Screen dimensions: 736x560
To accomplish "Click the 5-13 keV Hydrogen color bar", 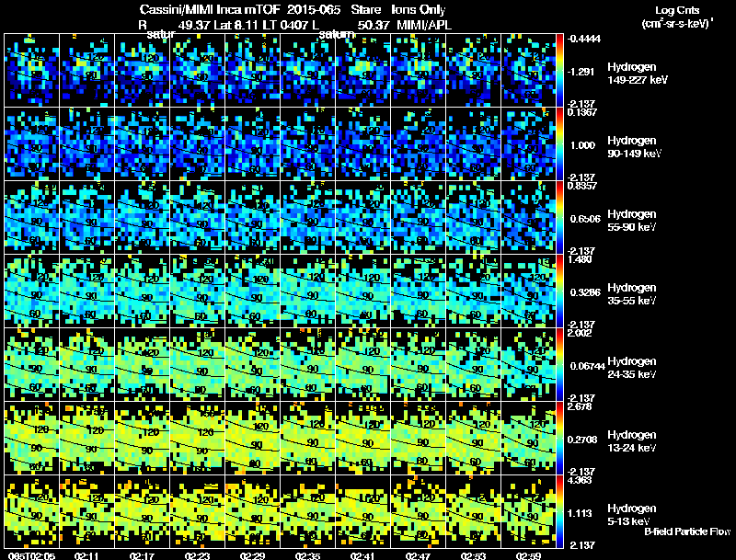I will [561, 511].
